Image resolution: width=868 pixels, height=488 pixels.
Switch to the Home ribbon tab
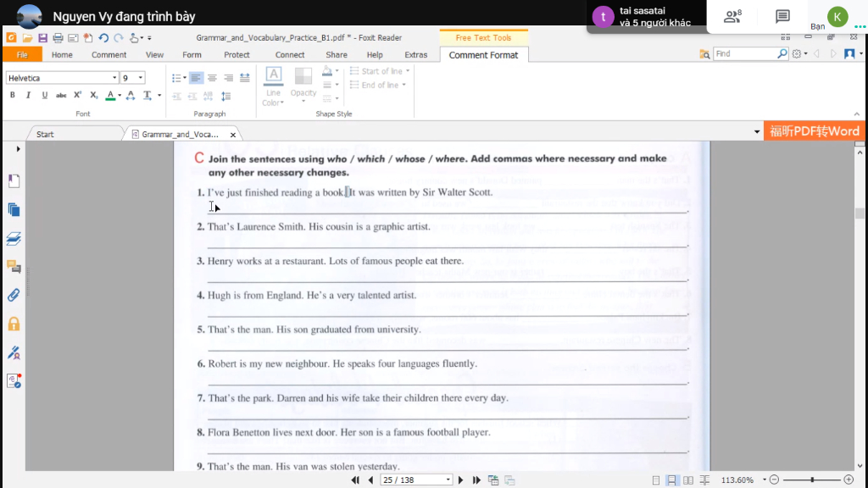coord(62,55)
